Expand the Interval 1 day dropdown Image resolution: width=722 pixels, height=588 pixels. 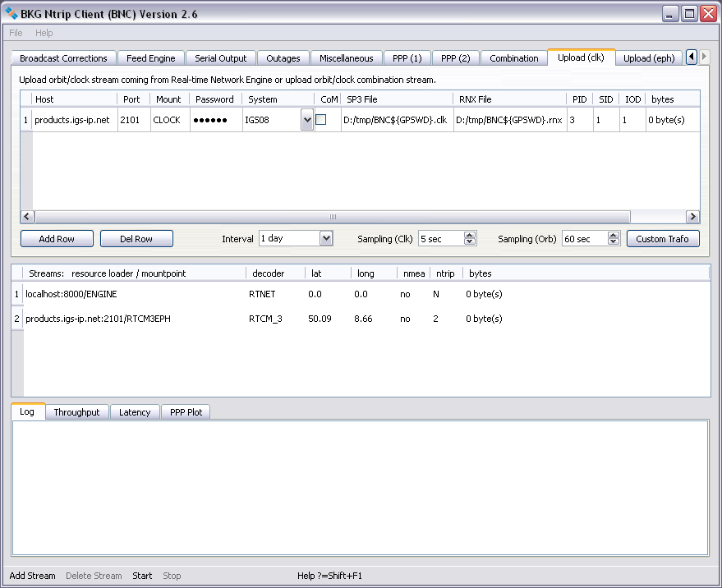tap(326, 238)
